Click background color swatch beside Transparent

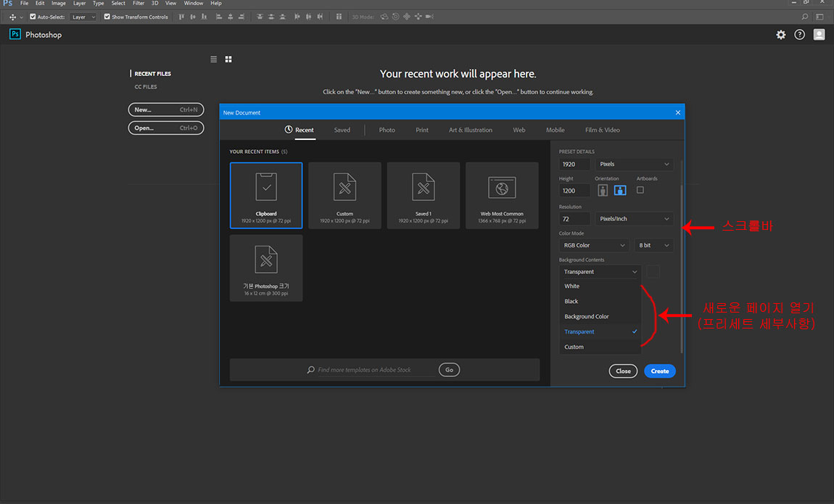click(653, 272)
